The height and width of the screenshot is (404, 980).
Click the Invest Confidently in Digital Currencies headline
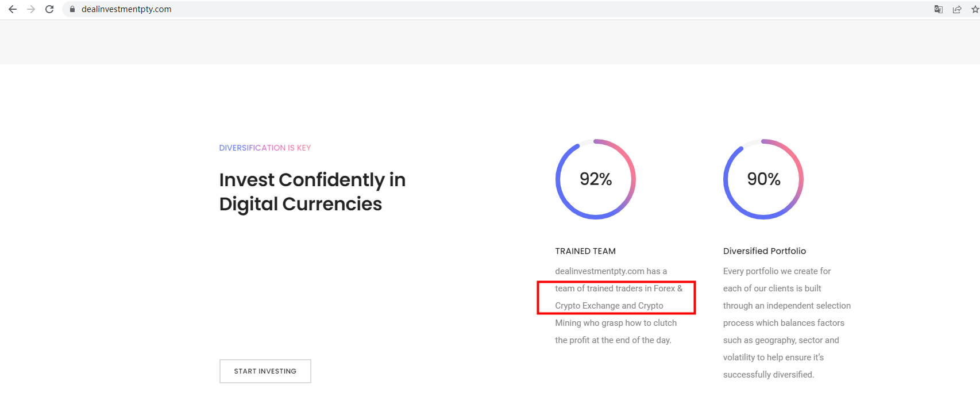[312, 192]
